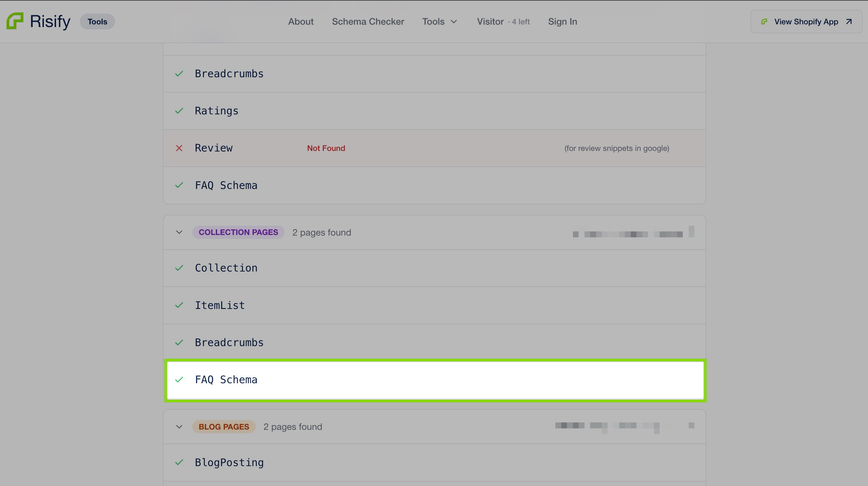Click the check beside Breadcrumbs under Collection Pages

click(179, 342)
